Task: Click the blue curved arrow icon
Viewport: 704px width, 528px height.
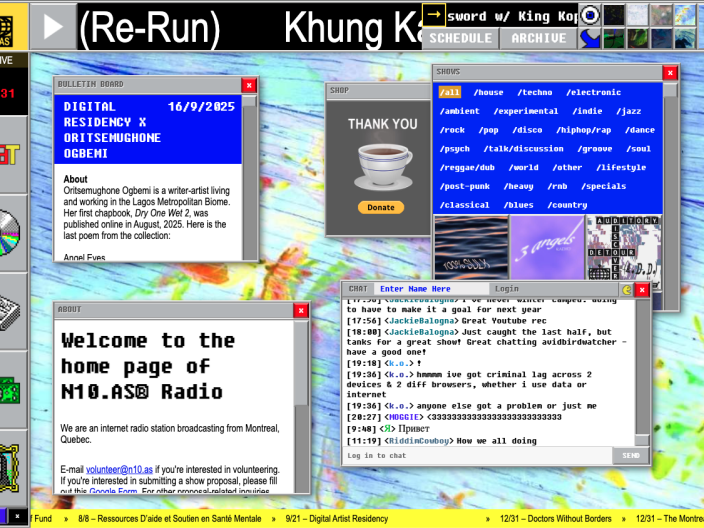Action: click(590, 39)
